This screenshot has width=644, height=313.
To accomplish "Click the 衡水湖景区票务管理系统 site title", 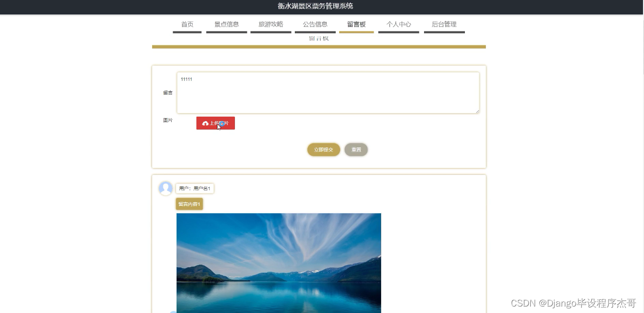I will (x=314, y=6).
